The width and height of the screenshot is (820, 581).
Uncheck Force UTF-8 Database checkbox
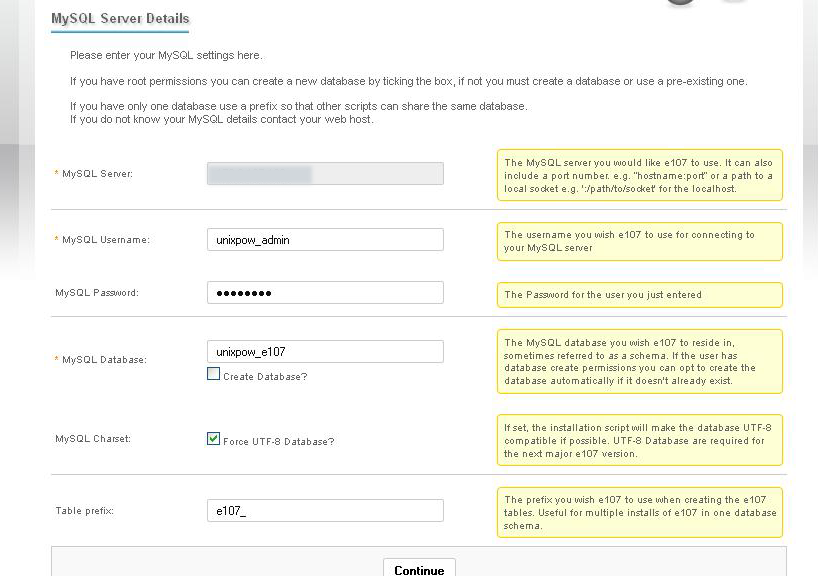tap(213, 439)
